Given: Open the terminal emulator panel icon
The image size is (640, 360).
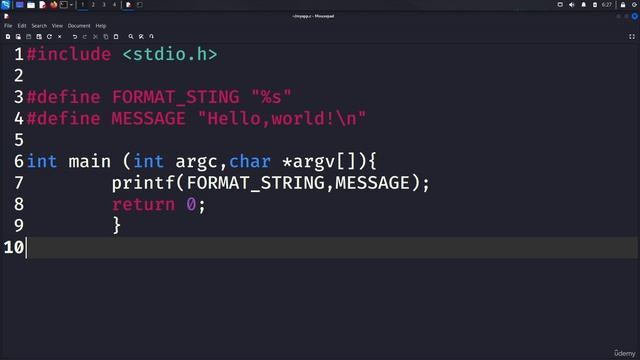Looking at the screenshot, I should click(64, 5).
